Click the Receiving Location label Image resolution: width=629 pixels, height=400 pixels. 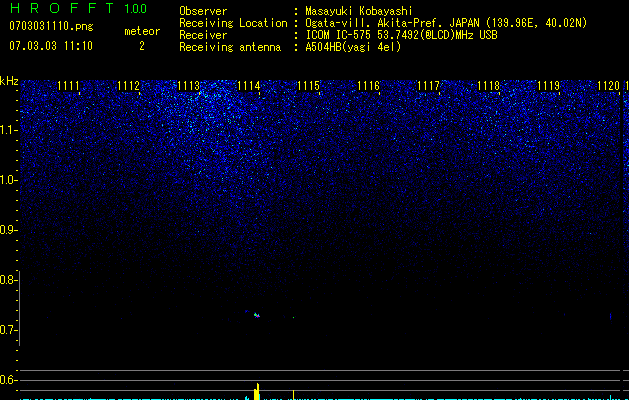coord(233,23)
